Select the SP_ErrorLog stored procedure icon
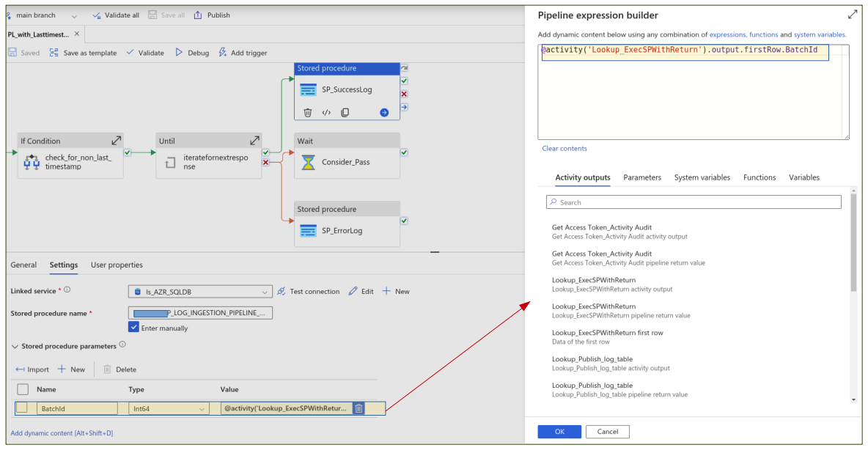This screenshot has height=453, width=868. [x=309, y=230]
